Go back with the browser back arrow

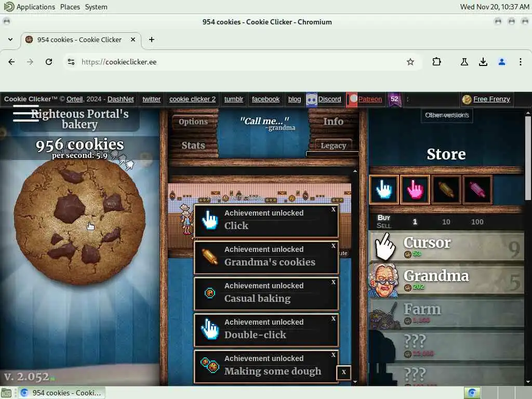[x=11, y=62]
